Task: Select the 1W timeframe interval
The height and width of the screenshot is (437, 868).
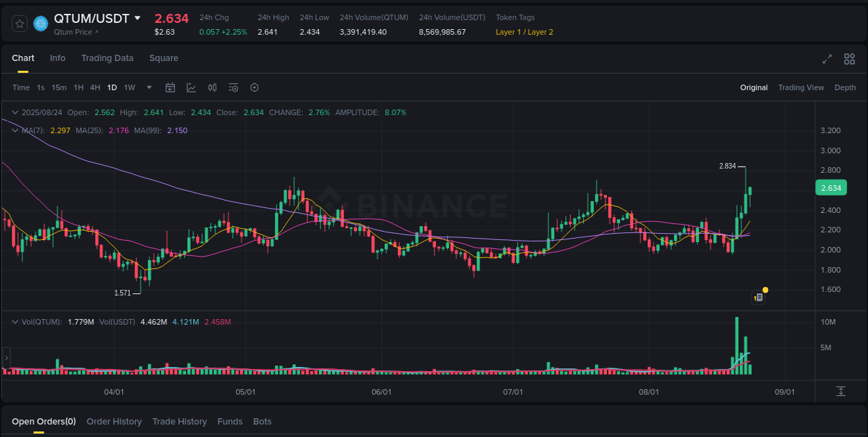Action: tap(129, 87)
